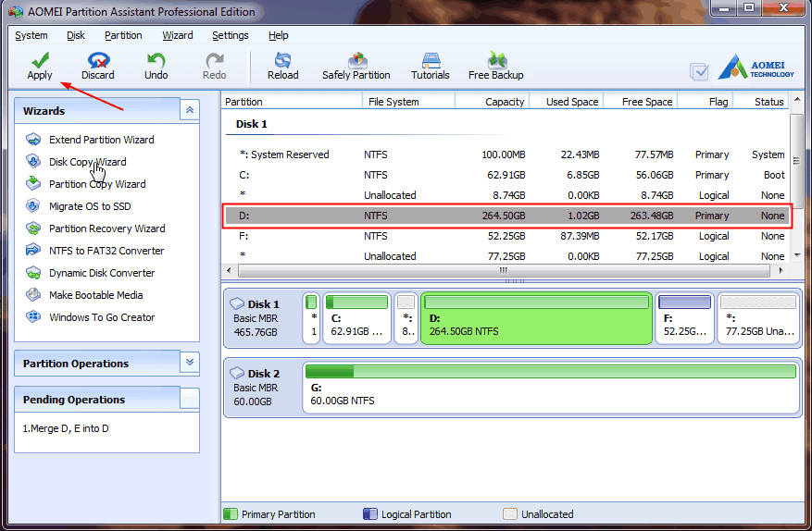Click the Apply checkmark icon
The image size is (812, 531).
click(40, 59)
